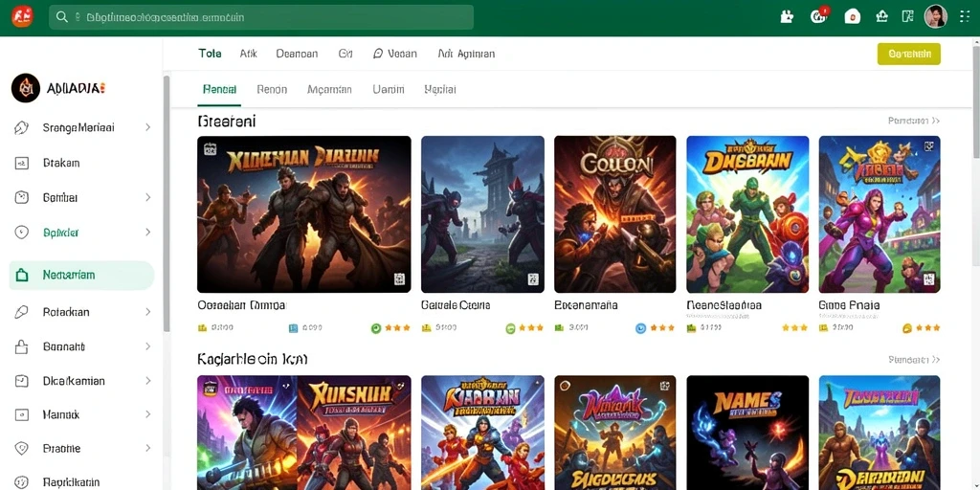This screenshot has height=490, width=980.
Task: Click the home-shaped icon in the top header
Action: coord(881,17)
